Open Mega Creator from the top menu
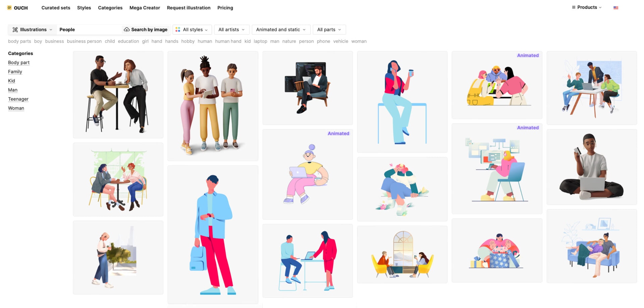This screenshot has height=308, width=644. 145,8
